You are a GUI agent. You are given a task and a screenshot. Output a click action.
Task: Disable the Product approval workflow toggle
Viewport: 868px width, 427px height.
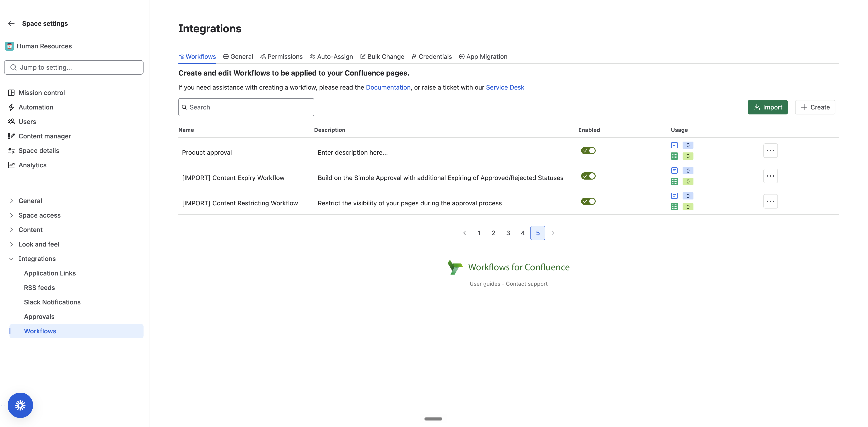tap(588, 151)
